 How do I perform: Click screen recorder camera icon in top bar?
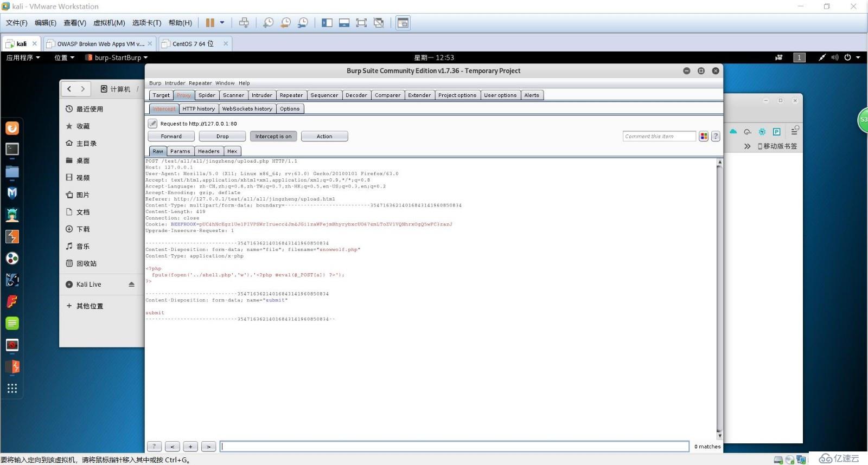(x=779, y=57)
